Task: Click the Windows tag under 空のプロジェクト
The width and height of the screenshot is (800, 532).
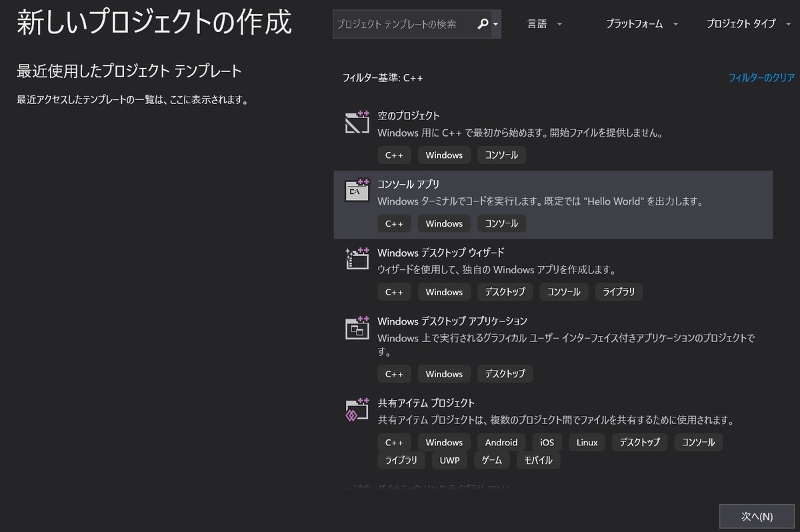Action: tap(444, 155)
